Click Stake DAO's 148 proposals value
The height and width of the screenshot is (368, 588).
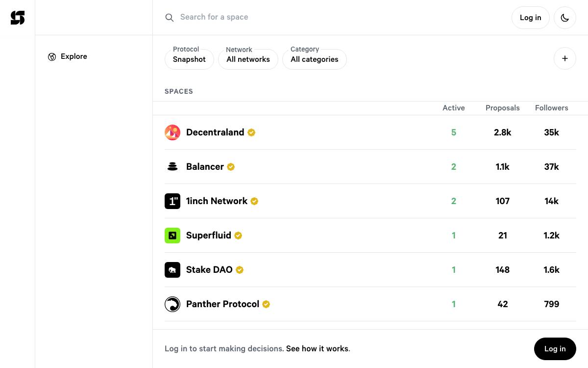click(503, 270)
